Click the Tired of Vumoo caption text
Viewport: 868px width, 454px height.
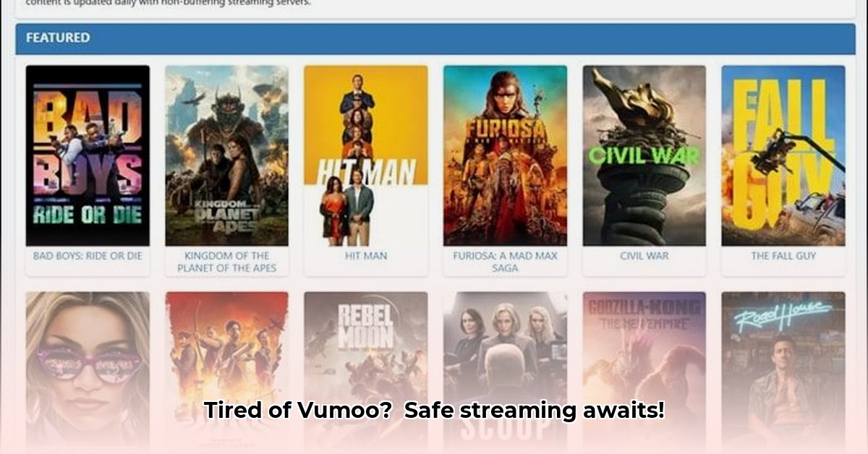[434, 411]
